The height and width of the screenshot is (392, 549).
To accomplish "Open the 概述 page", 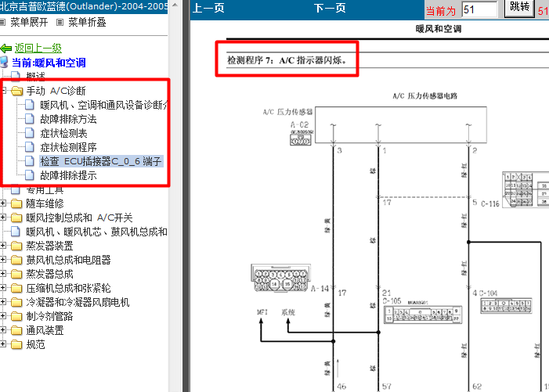I will 35,76.
